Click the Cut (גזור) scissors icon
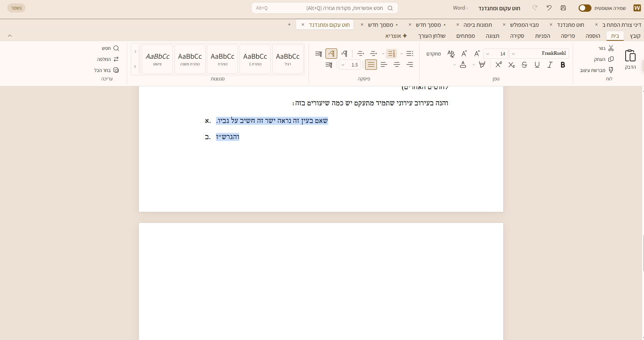The height and width of the screenshot is (340, 644). (611, 48)
